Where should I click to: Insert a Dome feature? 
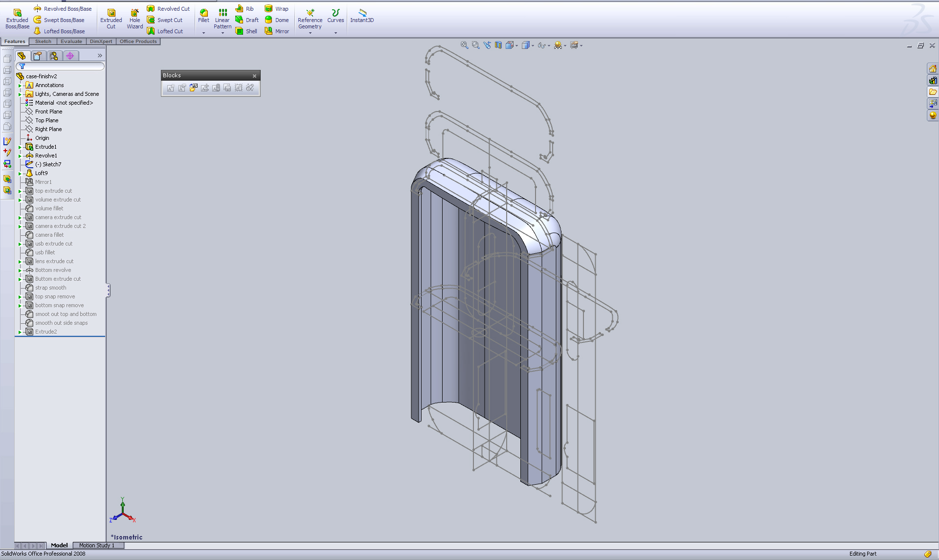click(x=277, y=20)
